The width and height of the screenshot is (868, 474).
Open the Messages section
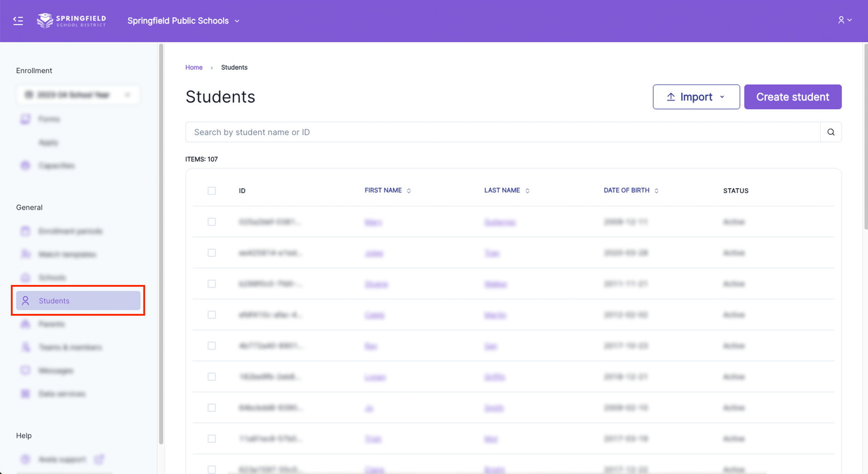tap(56, 370)
